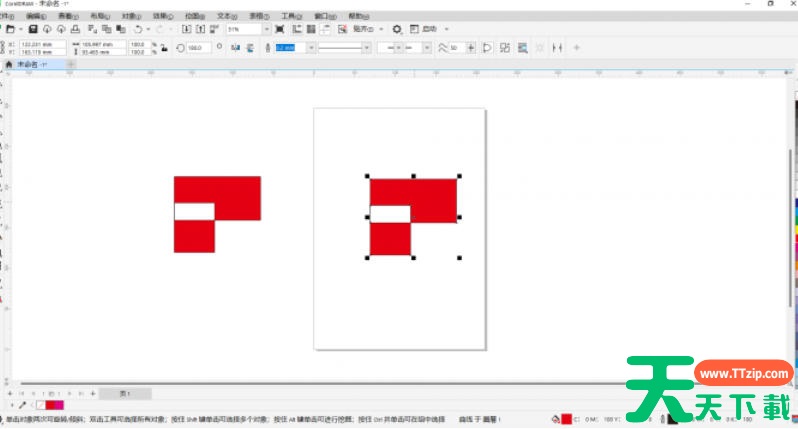Expand the zoom level dropdown
Screen dimensions: 798x429
[266, 30]
